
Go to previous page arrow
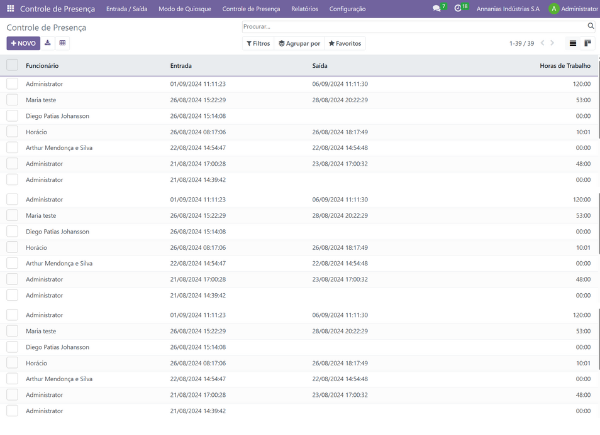[542, 43]
